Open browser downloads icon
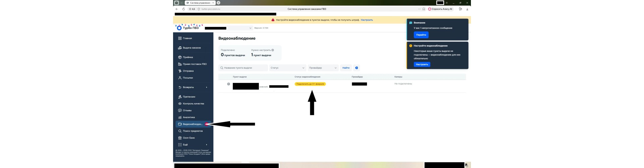 (467, 9)
